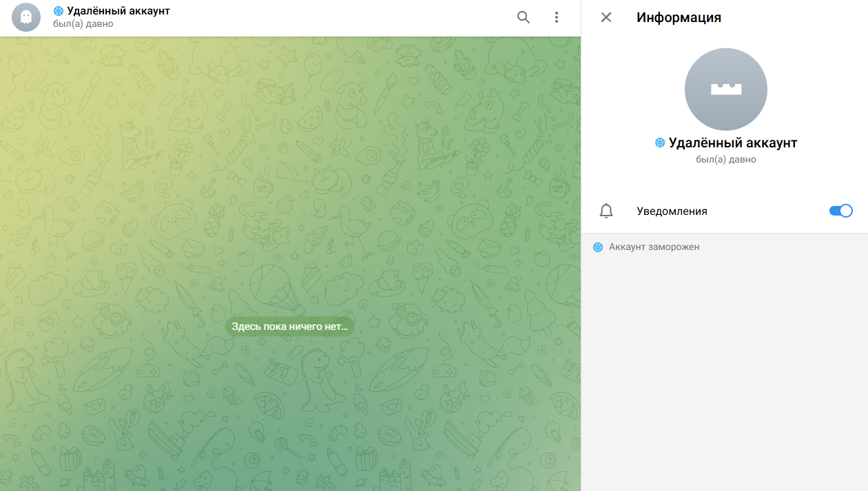Open the three-dot chat options menu
Image resolution: width=868 pixels, height=491 pixels.
click(557, 18)
